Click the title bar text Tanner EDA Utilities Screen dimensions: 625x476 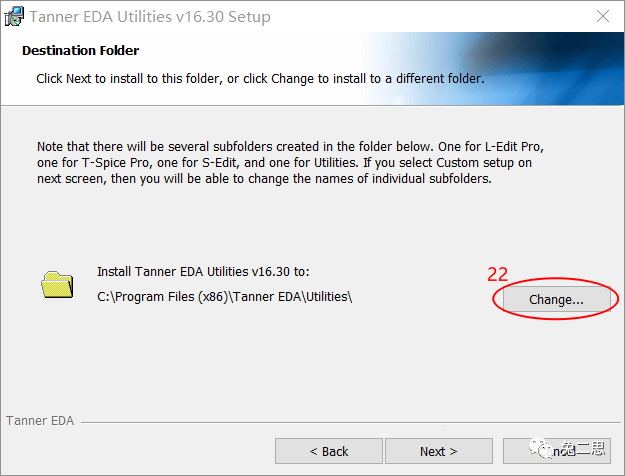pos(150,17)
